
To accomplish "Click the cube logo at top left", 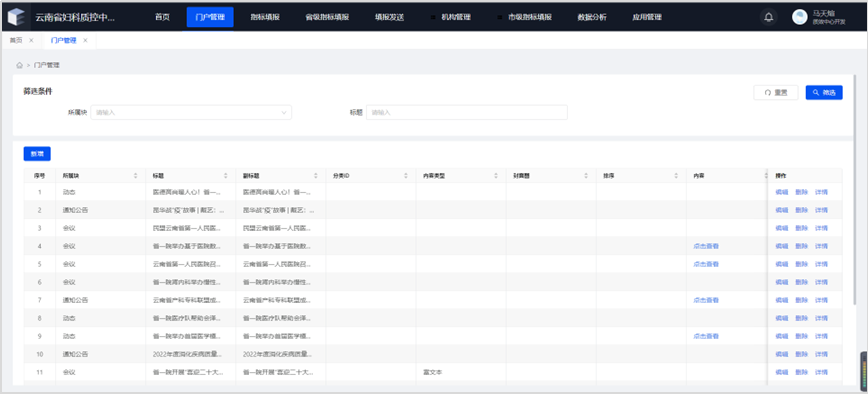I will 16,17.
